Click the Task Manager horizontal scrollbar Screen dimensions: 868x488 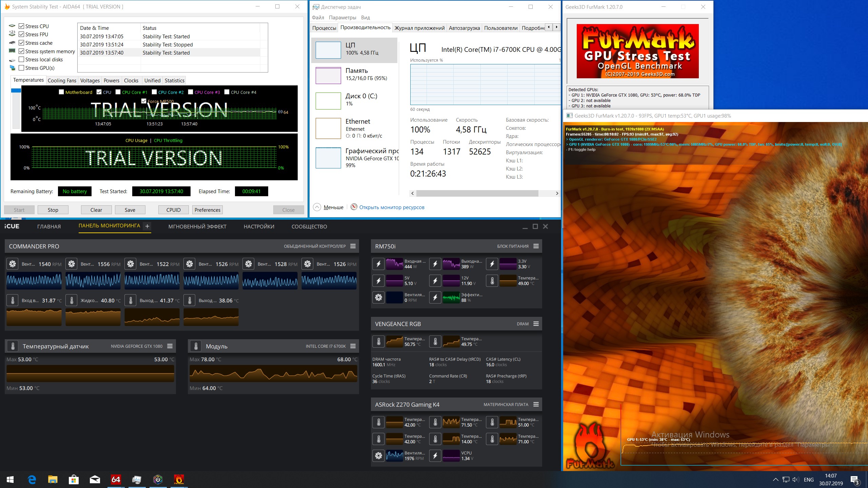(x=477, y=193)
